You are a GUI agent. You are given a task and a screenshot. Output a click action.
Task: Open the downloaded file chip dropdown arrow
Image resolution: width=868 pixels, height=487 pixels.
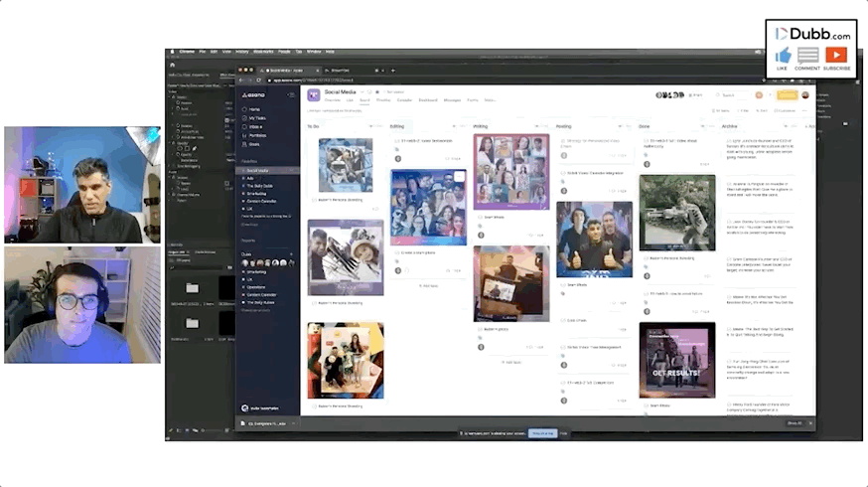293,423
